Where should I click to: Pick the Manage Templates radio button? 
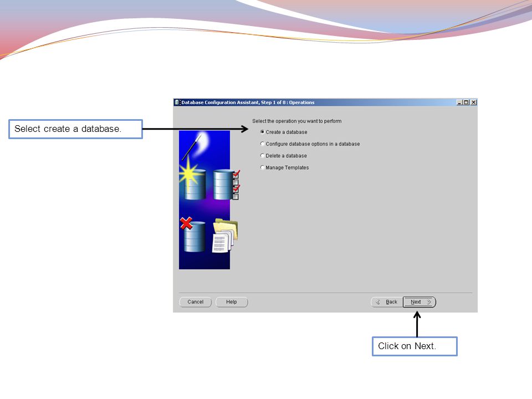[x=262, y=167]
